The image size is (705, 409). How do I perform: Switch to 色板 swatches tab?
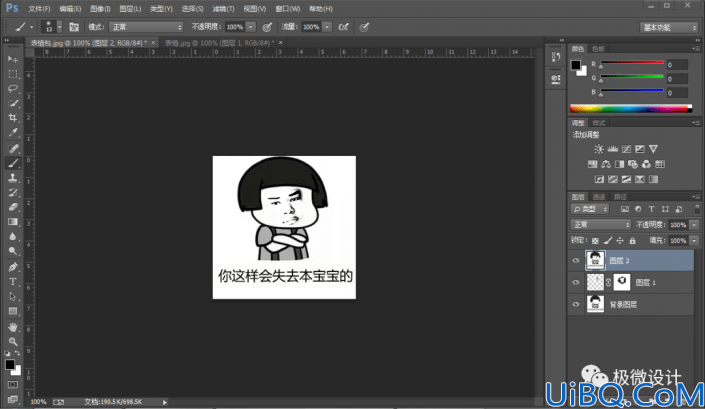[x=598, y=49]
